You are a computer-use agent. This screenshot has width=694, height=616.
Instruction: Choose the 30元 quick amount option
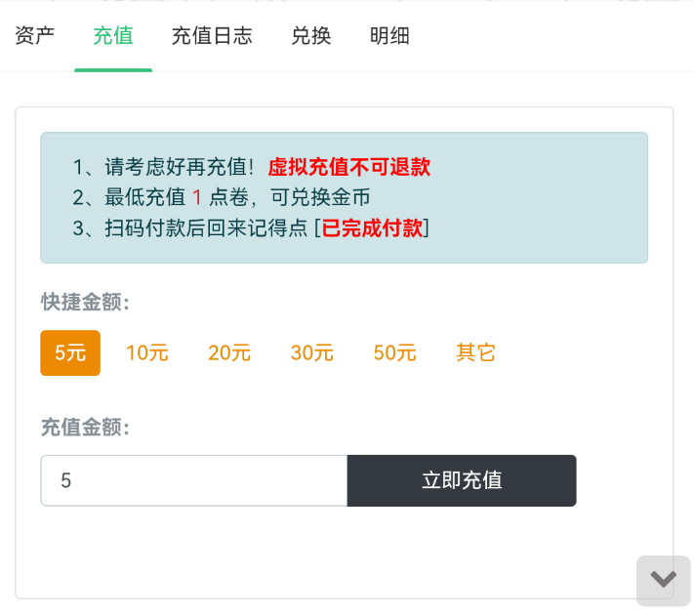tap(312, 352)
